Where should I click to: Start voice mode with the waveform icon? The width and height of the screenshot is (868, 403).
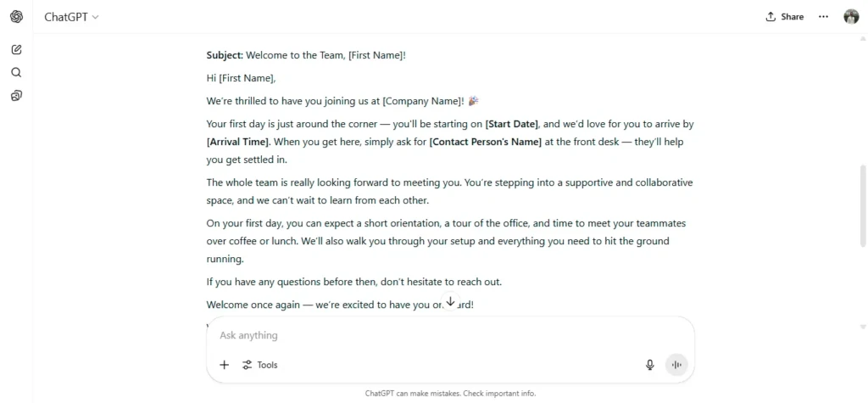click(676, 365)
